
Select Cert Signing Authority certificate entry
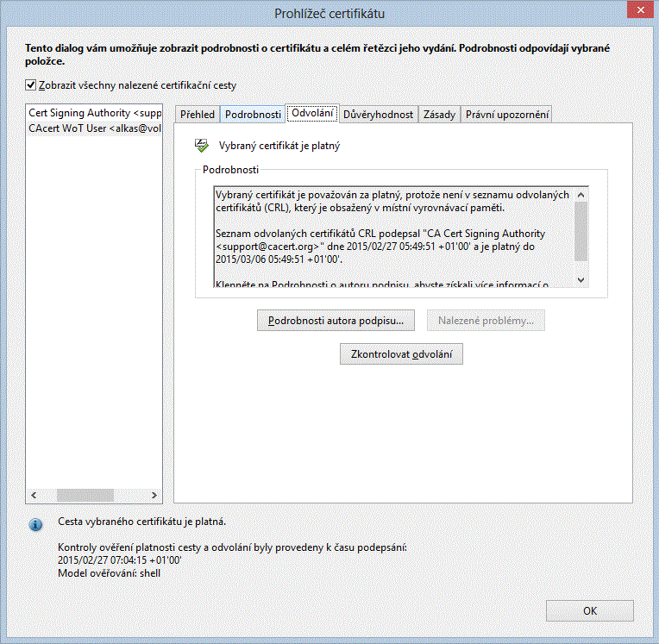[x=95, y=113]
